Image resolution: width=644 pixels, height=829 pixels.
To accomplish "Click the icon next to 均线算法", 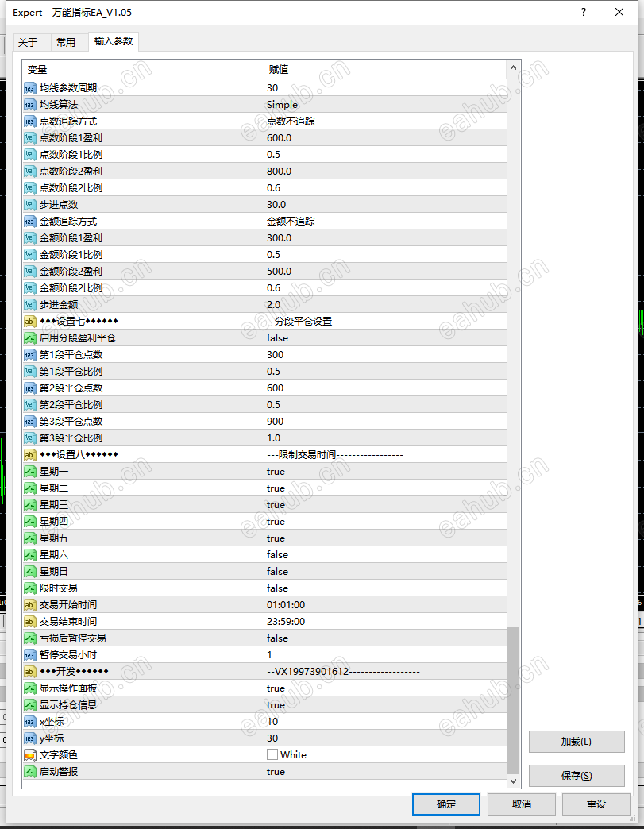I will coord(30,105).
